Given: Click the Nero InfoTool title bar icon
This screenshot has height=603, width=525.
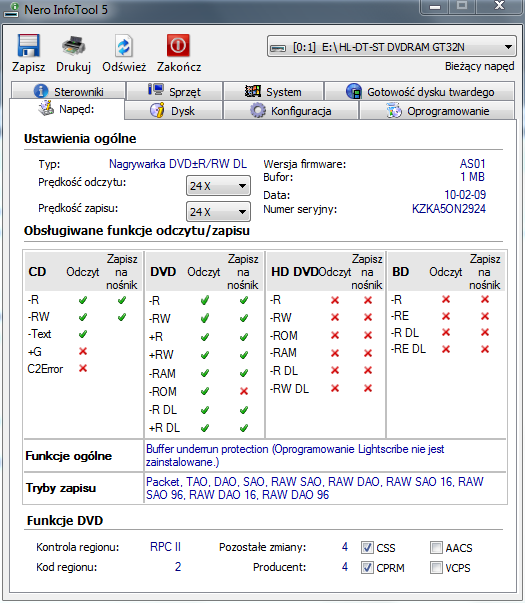Looking at the screenshot, I should pos(12,10).
